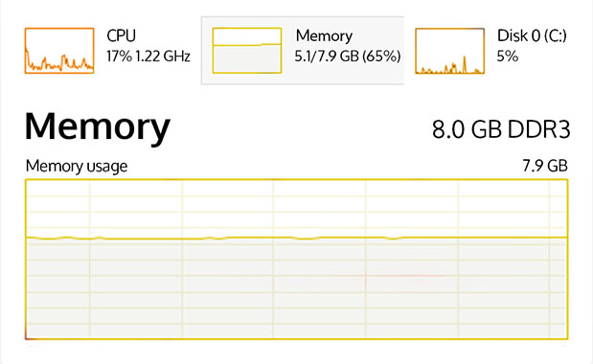Click the 8.0 GB DDR3 label
This screenshot has width=593, height=364.
point(501,129)
